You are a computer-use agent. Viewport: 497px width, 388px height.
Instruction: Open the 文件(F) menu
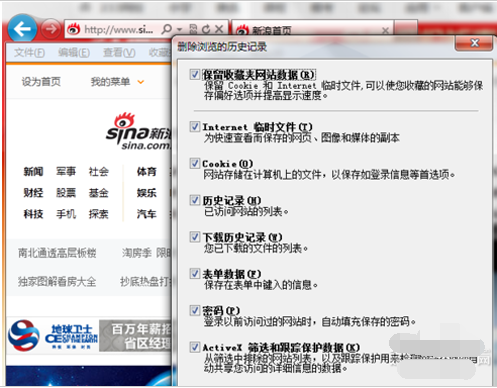pos(29,53)
